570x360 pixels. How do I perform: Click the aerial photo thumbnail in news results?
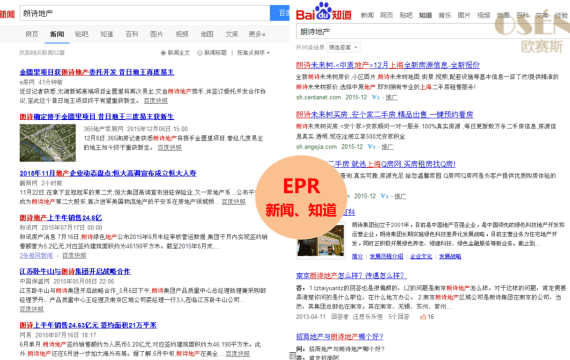(48, 143)
